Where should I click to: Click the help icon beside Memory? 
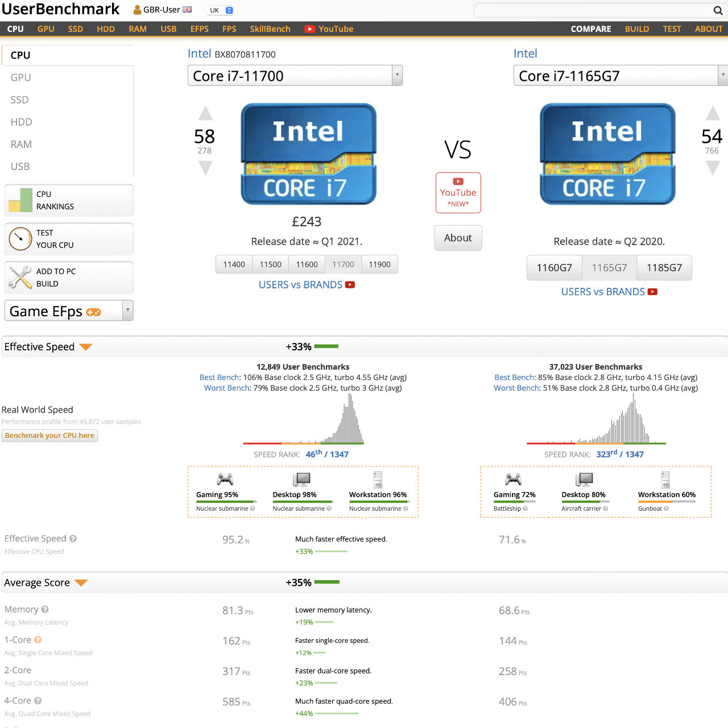point(45,610)
